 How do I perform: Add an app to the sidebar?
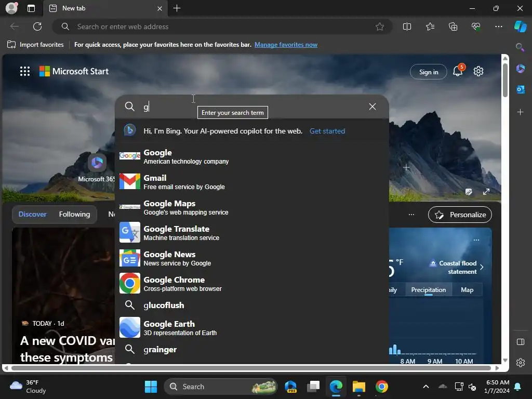click(x=520, y=112)
